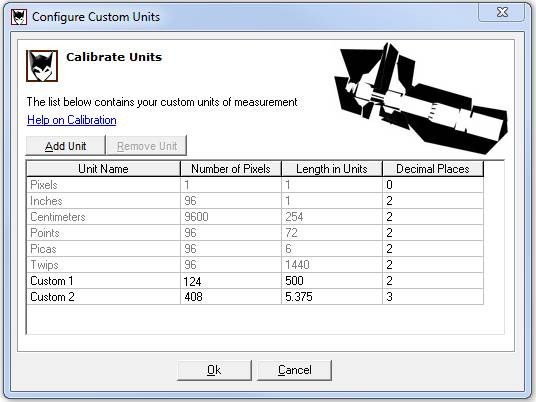Close the Configure Custom Units window
The height and width of the screenshot is (402, 536).
[502, 13]
